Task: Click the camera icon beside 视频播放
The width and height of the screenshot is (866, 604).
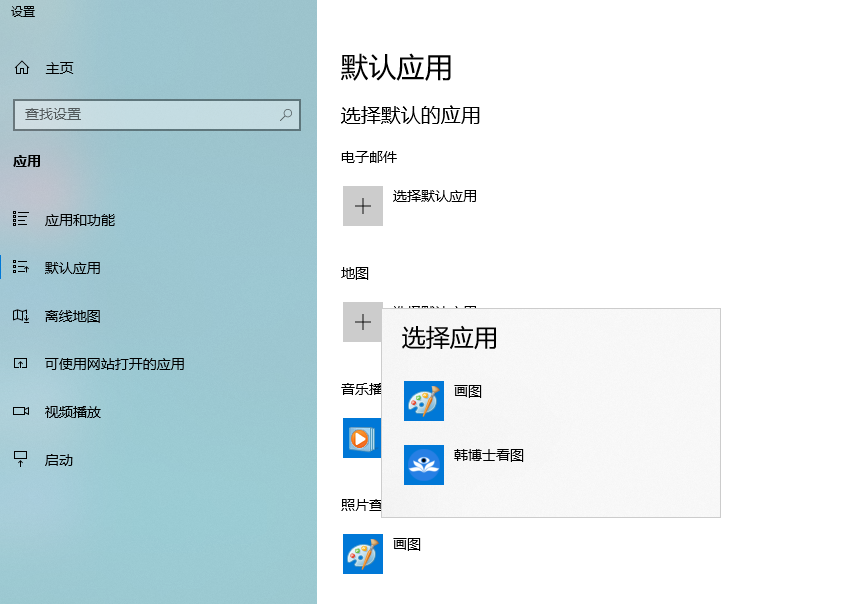Action: coord(21,411)
